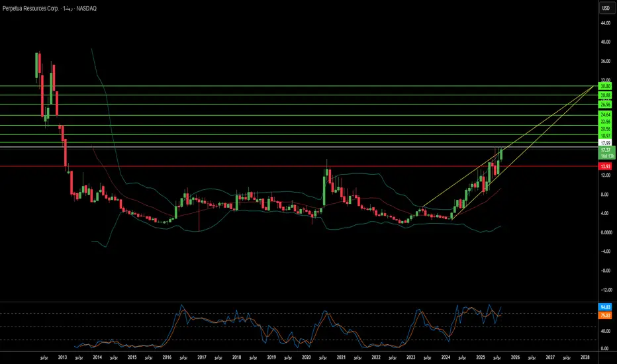This screenshot has height=364, width=617.
Task: Click 2016 on the time axis
Action: coord(167,357)
